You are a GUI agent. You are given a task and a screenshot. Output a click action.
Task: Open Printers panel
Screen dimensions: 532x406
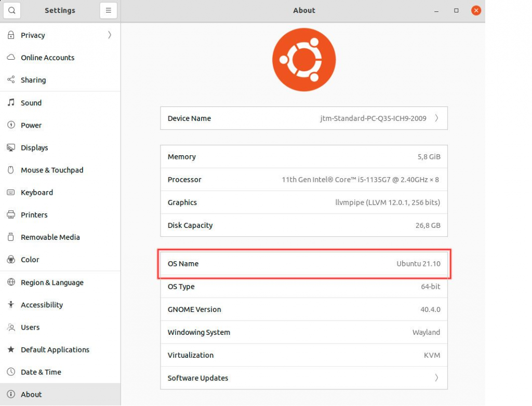(60, 215)
